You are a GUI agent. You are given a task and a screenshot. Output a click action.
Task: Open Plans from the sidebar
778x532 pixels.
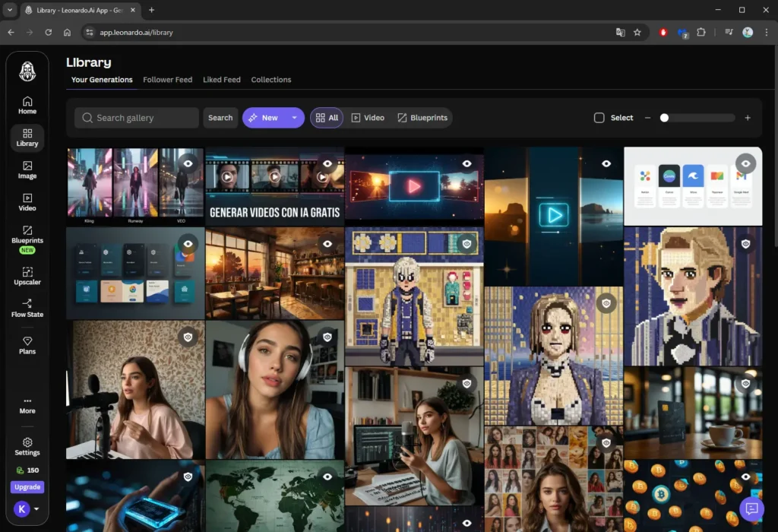pyautogui.click(x=27, y=346)
